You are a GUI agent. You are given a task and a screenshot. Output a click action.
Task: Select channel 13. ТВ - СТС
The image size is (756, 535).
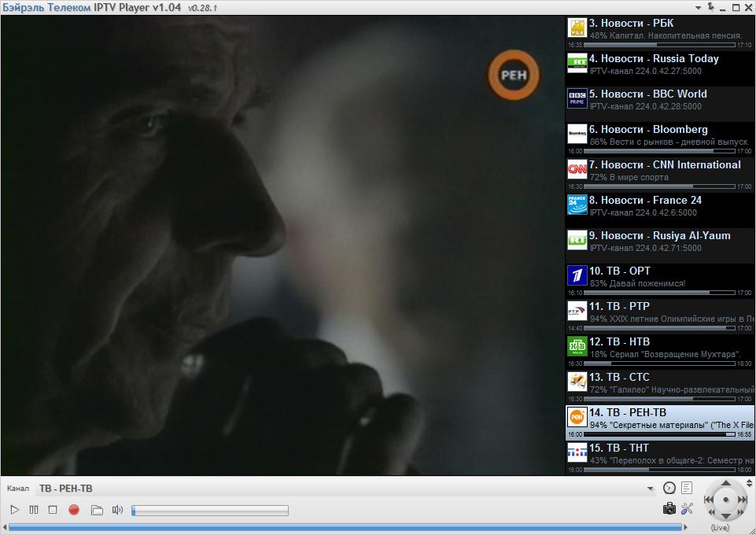click(660, 387)
